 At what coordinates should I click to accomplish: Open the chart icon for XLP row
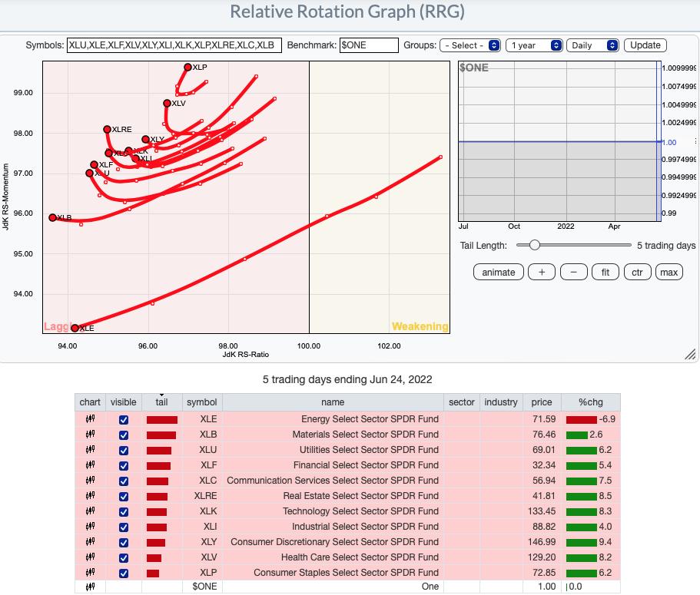(x=89, y=573)
